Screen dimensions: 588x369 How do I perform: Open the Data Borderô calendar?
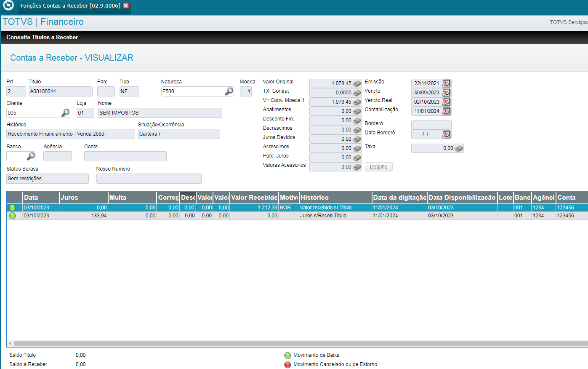446,134
